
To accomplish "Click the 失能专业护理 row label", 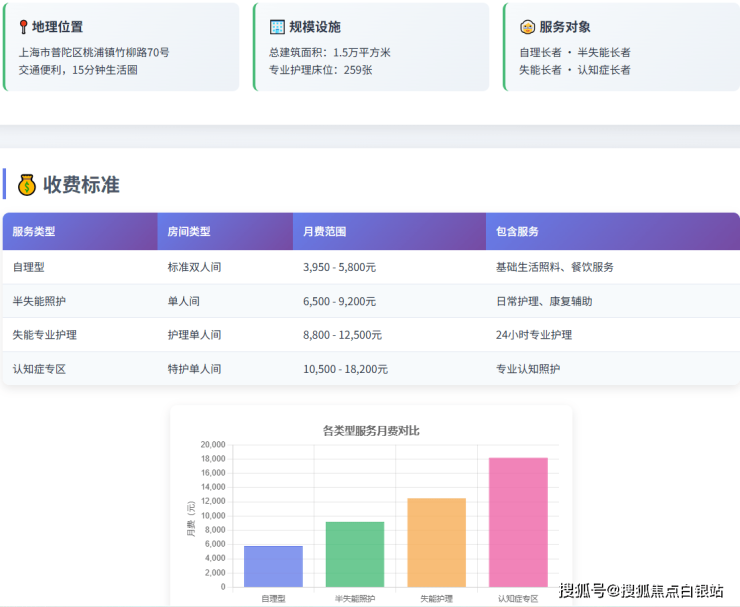I will pyautogui.click(x=45, y=335).
